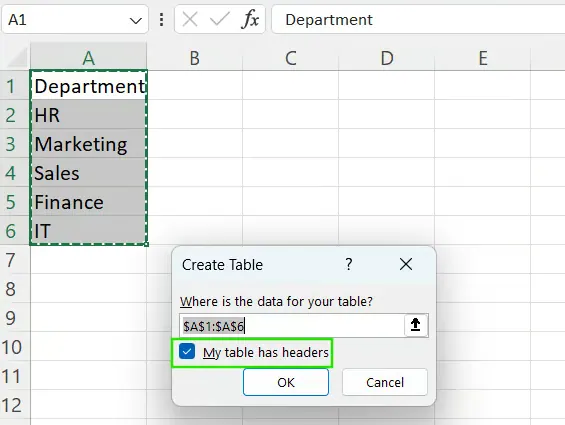Select column D header
Viewport: 565px width, 425px height.
pos(387,58)
